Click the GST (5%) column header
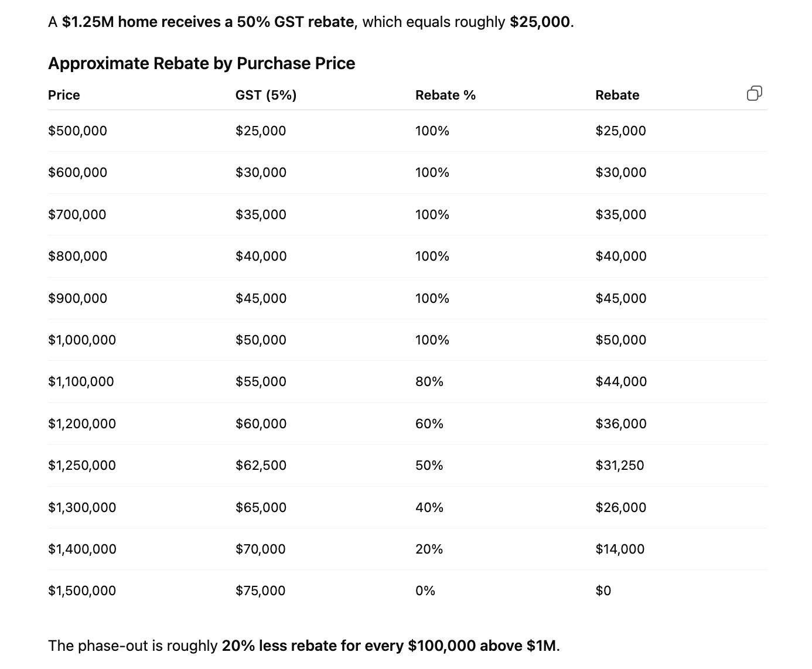 click(266, 95)
